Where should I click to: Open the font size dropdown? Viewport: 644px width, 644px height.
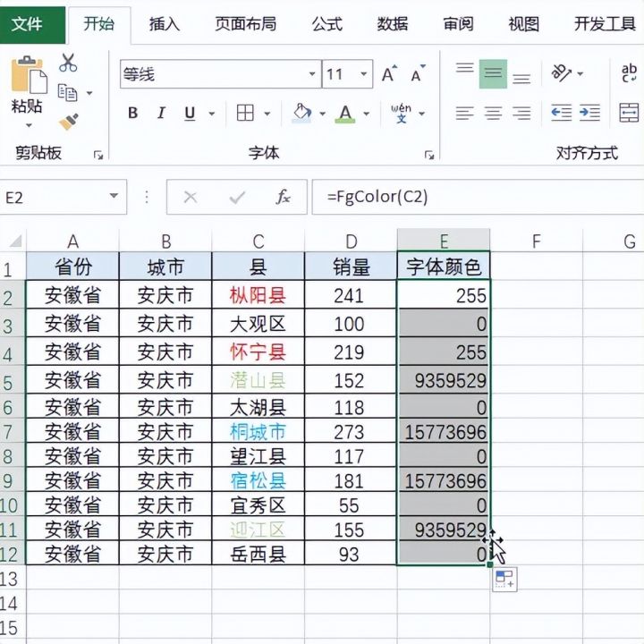click(364, 74)
